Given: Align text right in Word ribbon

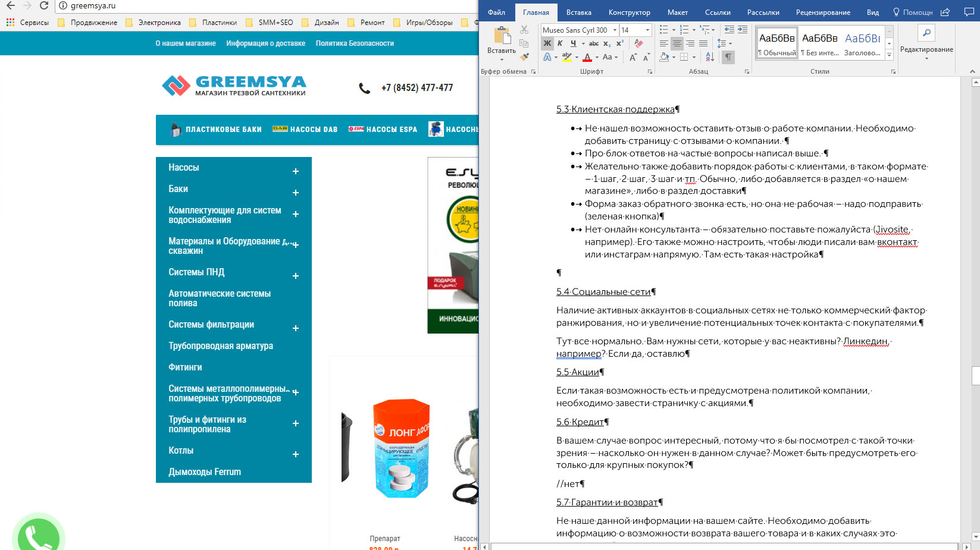Looking at the screenshot, I should 690,43.
